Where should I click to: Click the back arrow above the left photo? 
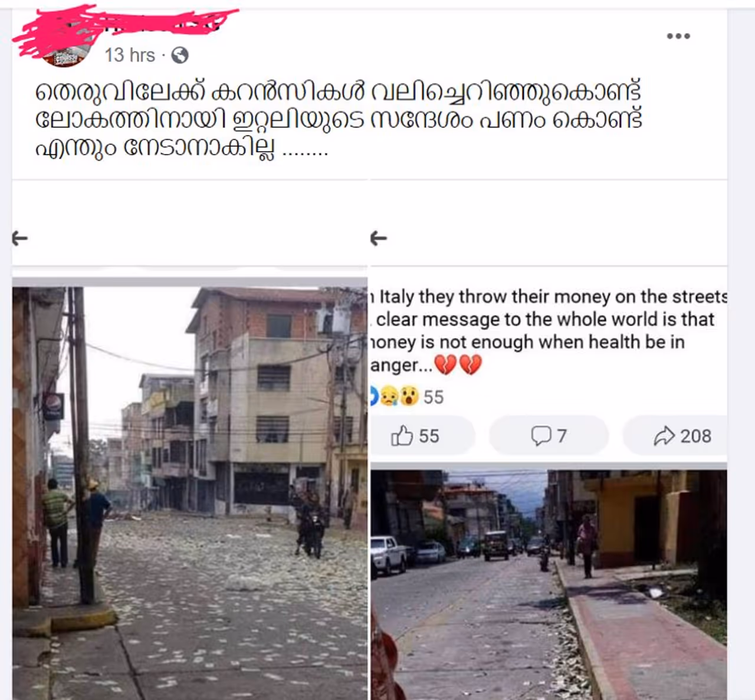(20, 238)
